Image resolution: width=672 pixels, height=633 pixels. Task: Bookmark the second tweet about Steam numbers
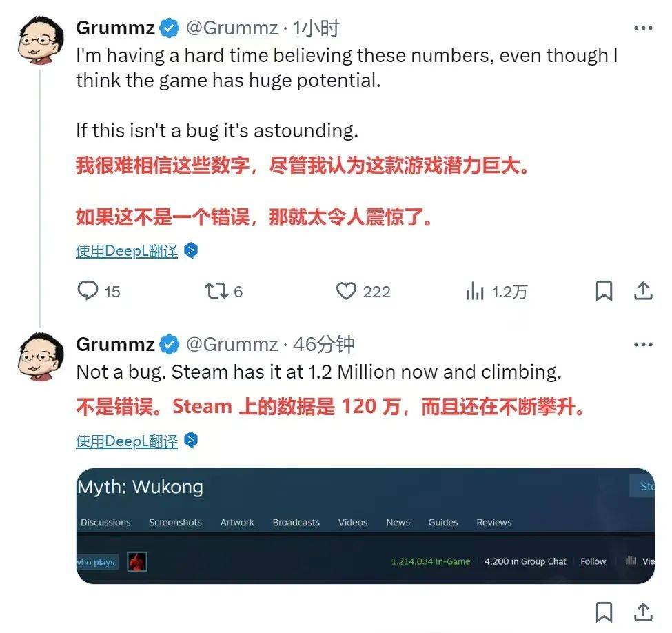pyautogui.click(x=604, y=612)
